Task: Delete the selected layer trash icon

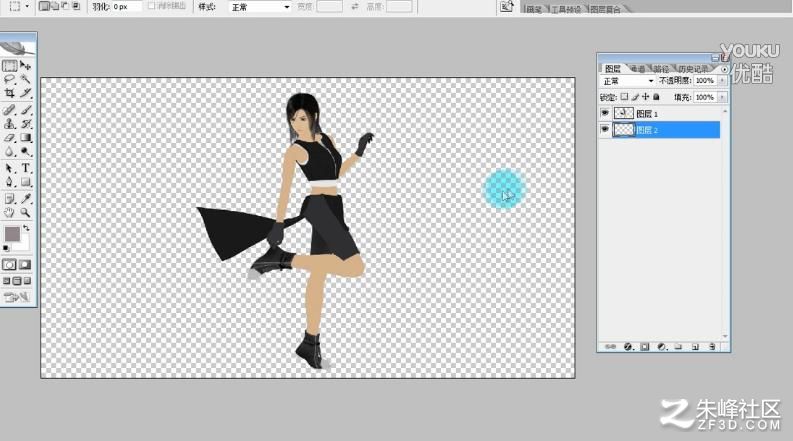Action: click(x=712, y=347)
